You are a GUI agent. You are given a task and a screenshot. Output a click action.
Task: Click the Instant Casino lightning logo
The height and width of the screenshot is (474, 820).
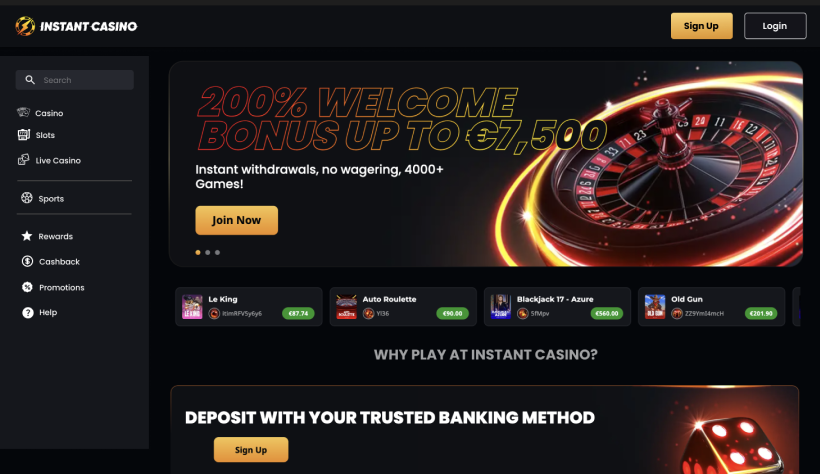(25, 26)
